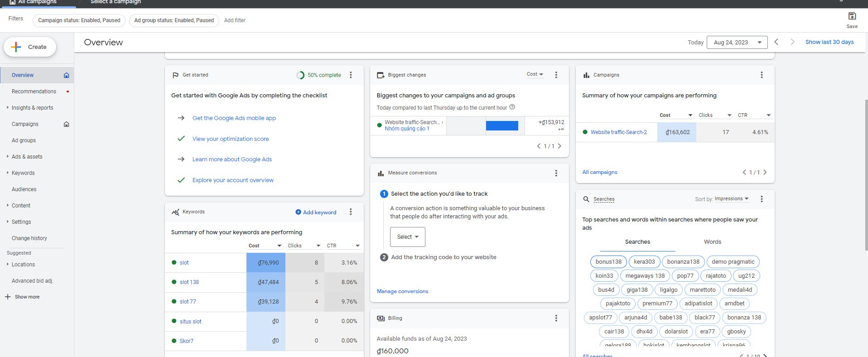Click the home icon beside Overview
Image resolution: width=868 pixels, height=357 pixels.
click(67, 75)
